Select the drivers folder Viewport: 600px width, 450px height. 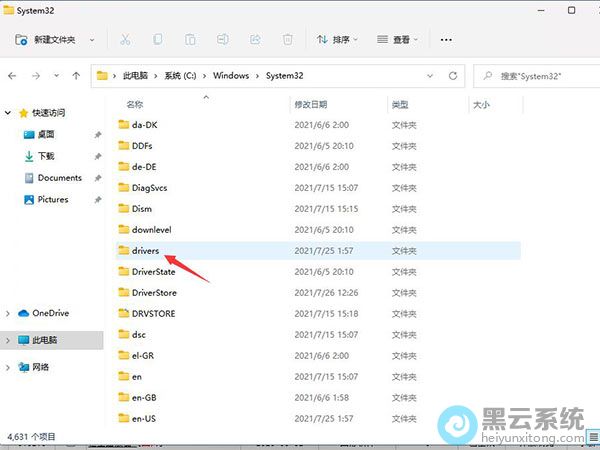[x=145, y=250]
